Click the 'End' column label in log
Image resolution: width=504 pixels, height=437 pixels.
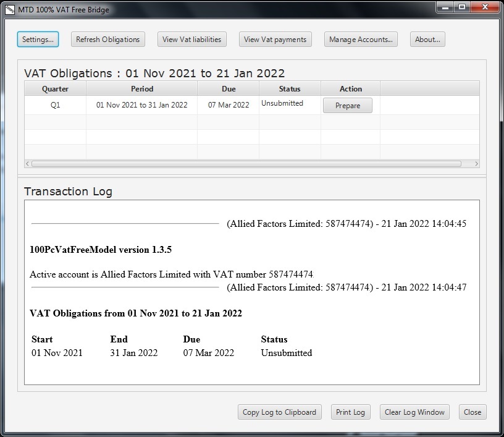[119, 339]
